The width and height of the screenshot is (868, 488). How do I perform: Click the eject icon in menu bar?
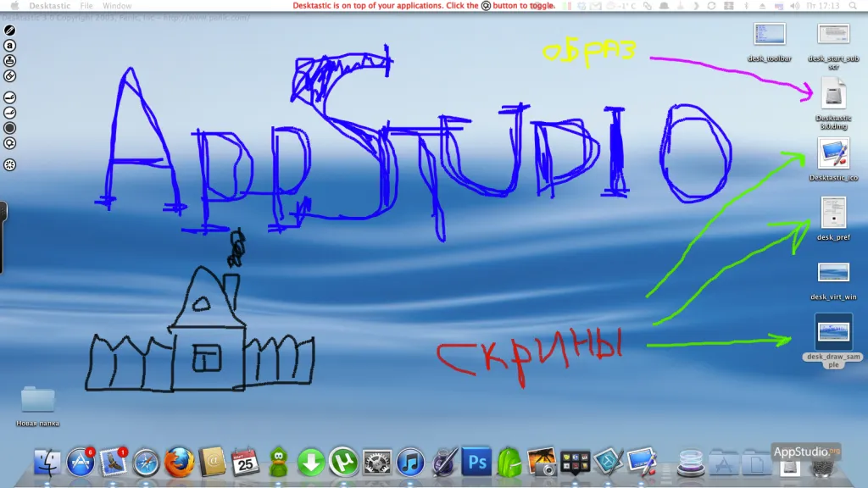tap(762, 6)
